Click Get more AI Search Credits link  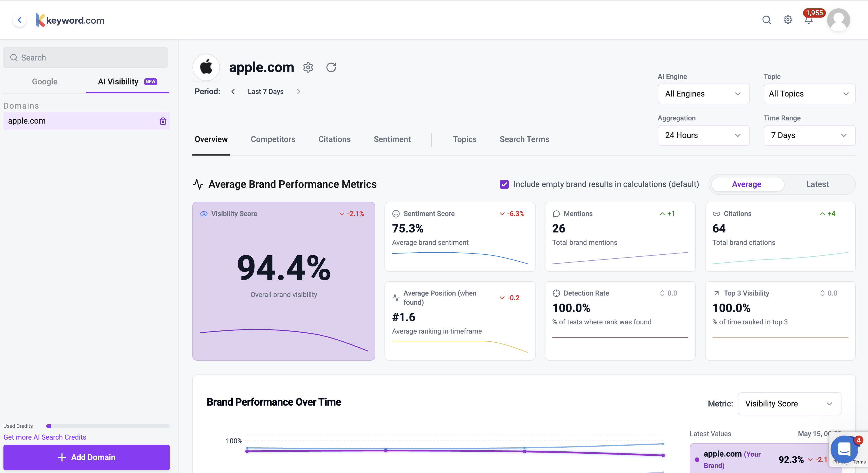click(x=45, y=437)
